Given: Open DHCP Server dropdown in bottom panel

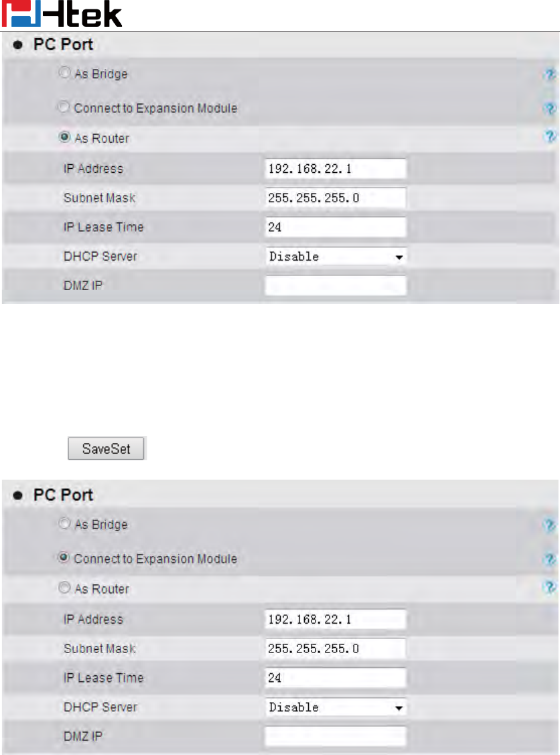Looking at the screenshot, I should point(336,707).
